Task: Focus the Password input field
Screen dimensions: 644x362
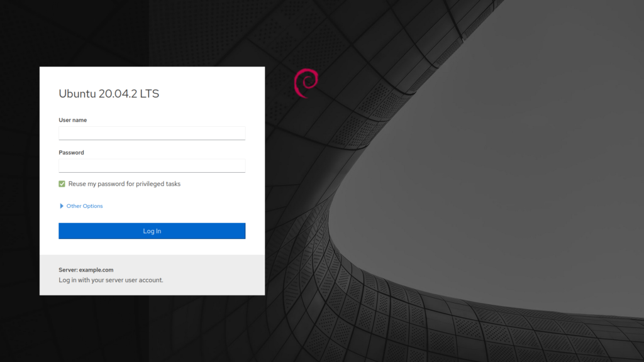Action: [x=152, y=165]
